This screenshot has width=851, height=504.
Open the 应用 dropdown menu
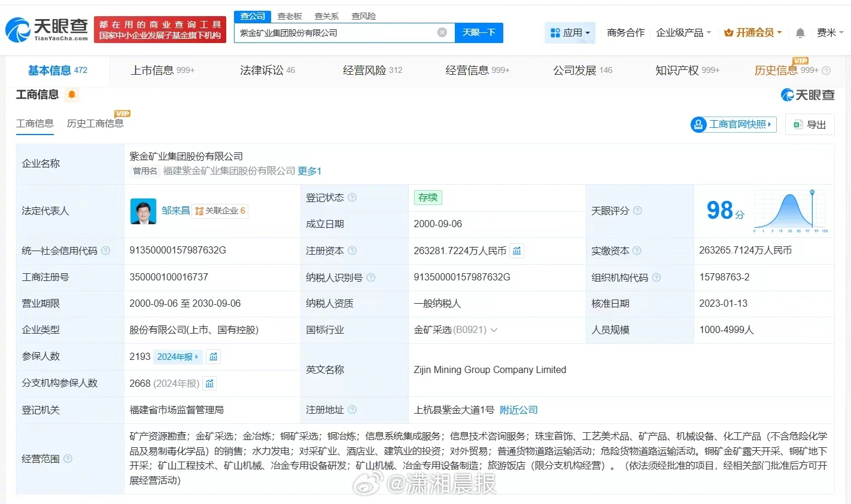point(570,32)
